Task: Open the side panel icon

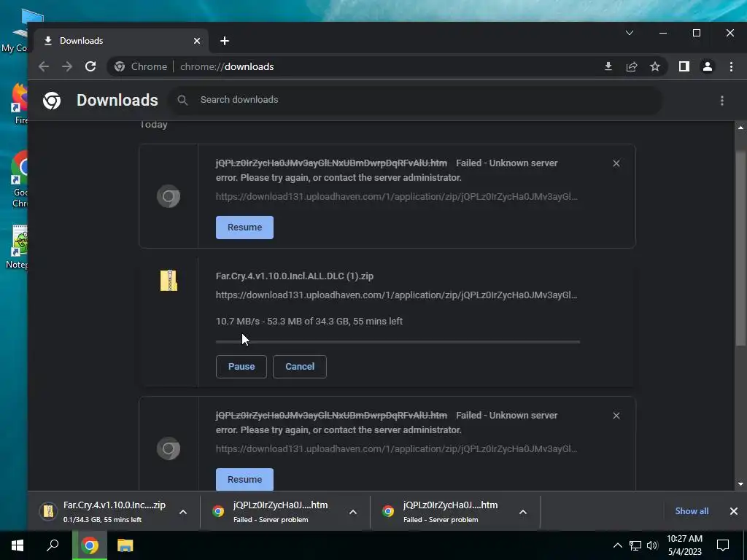Action: click(684, 66)
